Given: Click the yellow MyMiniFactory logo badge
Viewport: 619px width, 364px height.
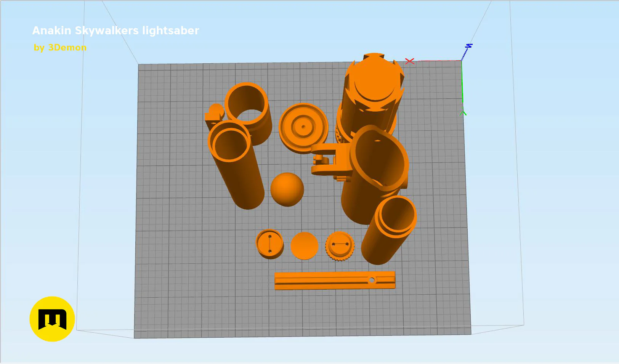Looking at the screenshot, I should [x=52, y=319].
